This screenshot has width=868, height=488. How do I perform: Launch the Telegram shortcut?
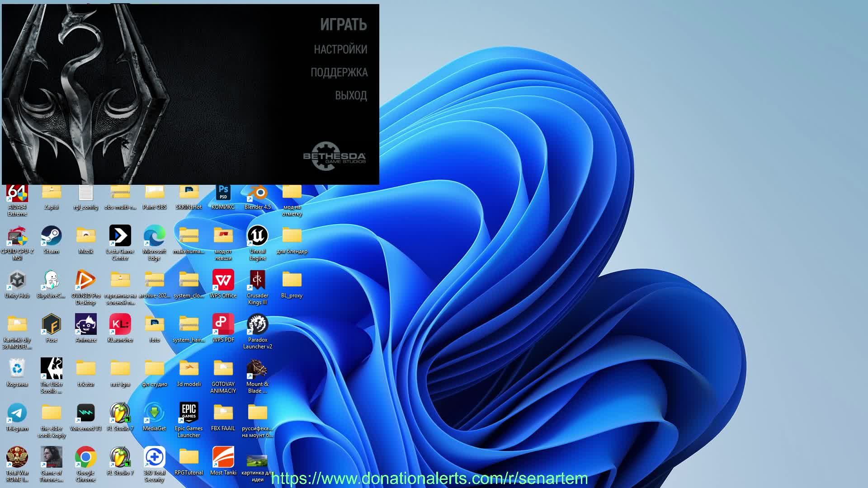(x=17, y=417)
